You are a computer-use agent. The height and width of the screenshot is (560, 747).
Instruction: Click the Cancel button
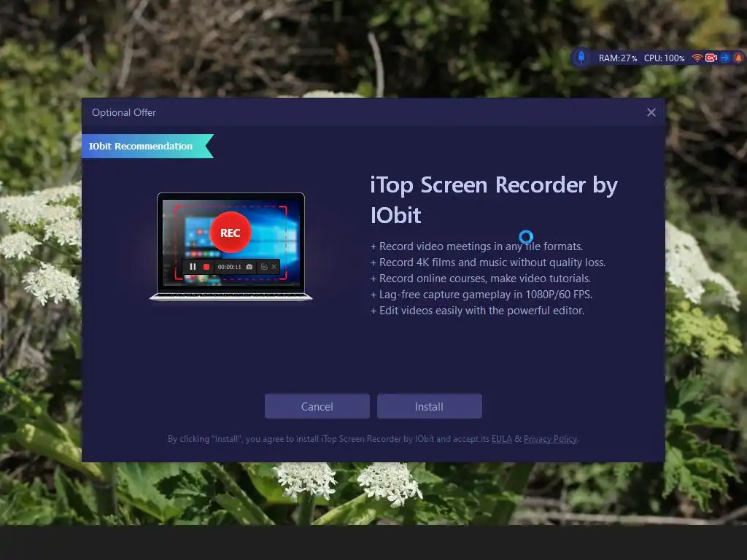(317, 406)
